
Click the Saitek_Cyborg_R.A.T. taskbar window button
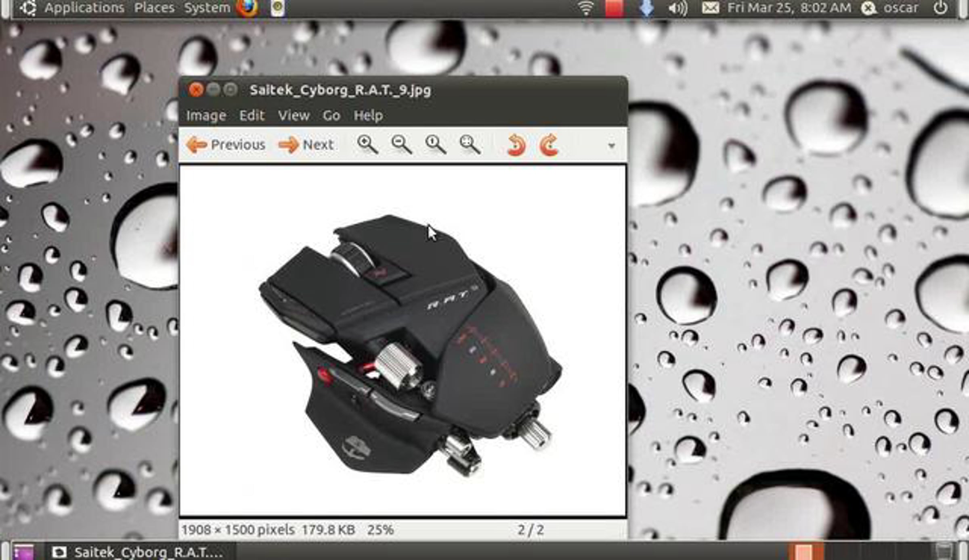[x=139, y=552]
